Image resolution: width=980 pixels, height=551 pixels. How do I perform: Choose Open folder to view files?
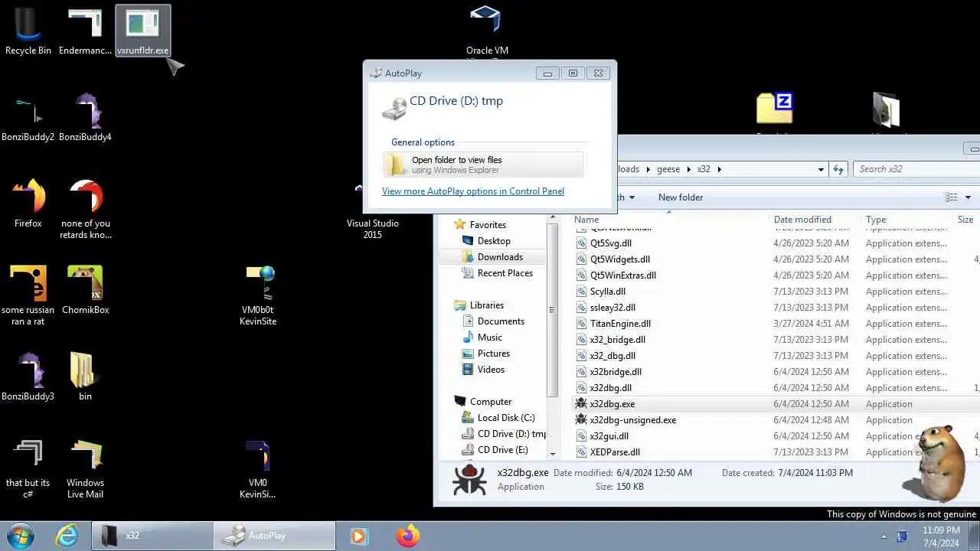click(x=484, y=165)
